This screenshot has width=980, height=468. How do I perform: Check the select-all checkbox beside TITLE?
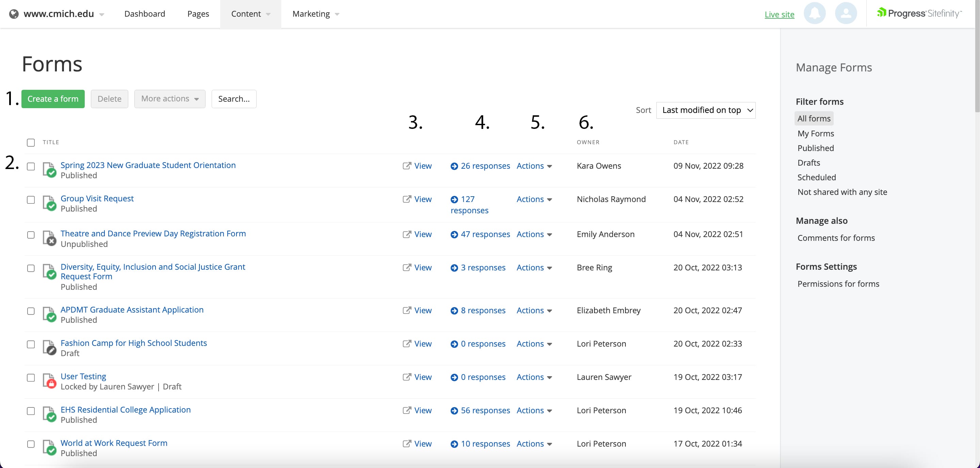[31, 143]
